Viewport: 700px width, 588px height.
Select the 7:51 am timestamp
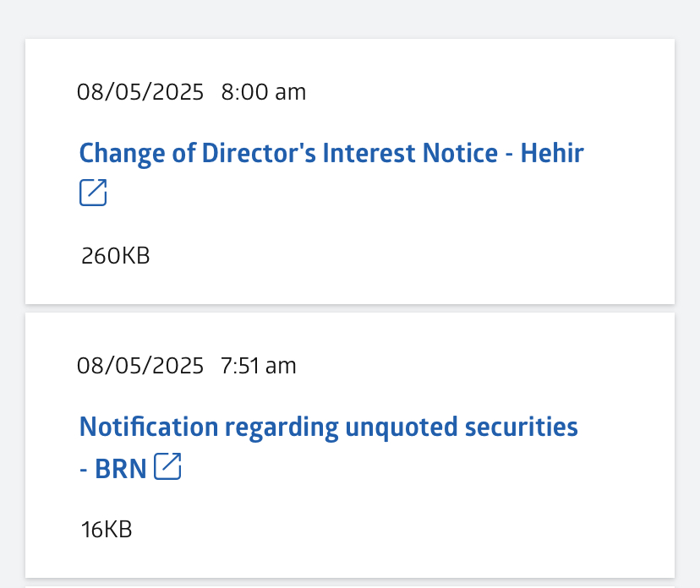pyautogui.click(x=258, y=366)
